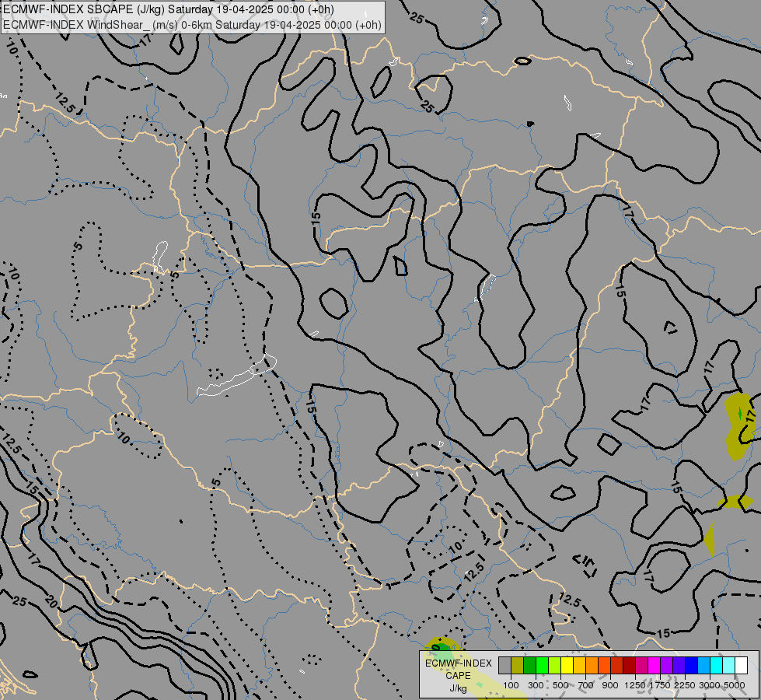Image resolution: width=761 pixels, height=700 pixels.
Task: Click the 1250 legend tick value
Action: tap(635, 685)
